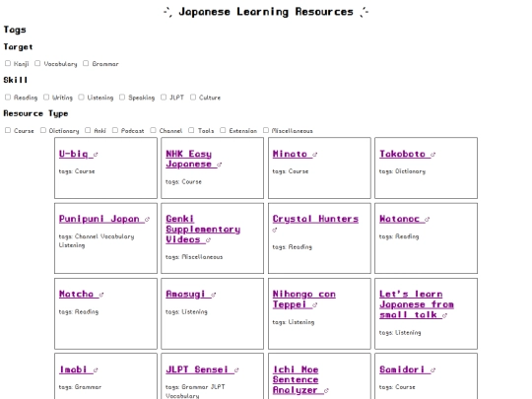
Task: Click 'tags: Miscellaneous' text in Genki card
Action: coord(194,257)
